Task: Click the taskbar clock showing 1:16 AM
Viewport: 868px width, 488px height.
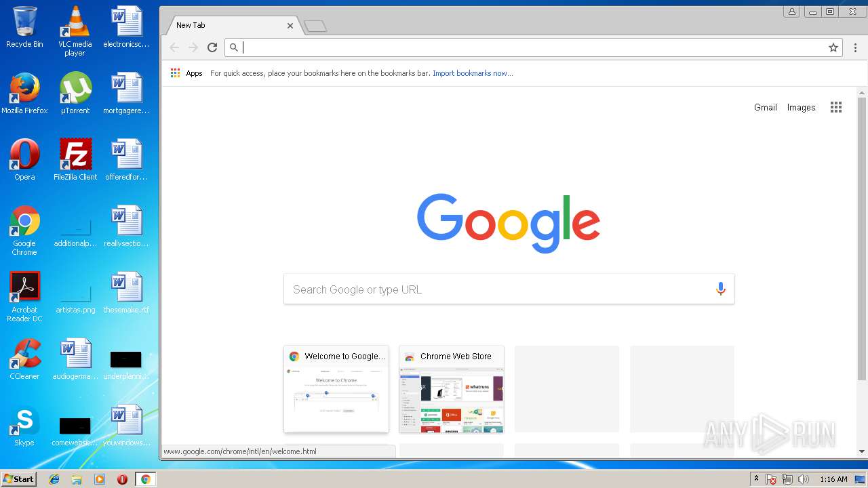Action: pyautogui.click(x=833, y=479)
